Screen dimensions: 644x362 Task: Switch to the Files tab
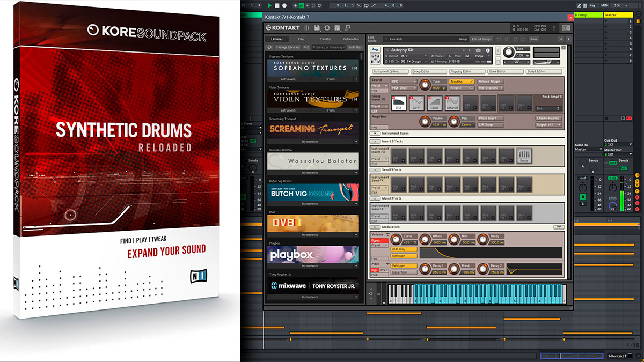click(302, 39)
